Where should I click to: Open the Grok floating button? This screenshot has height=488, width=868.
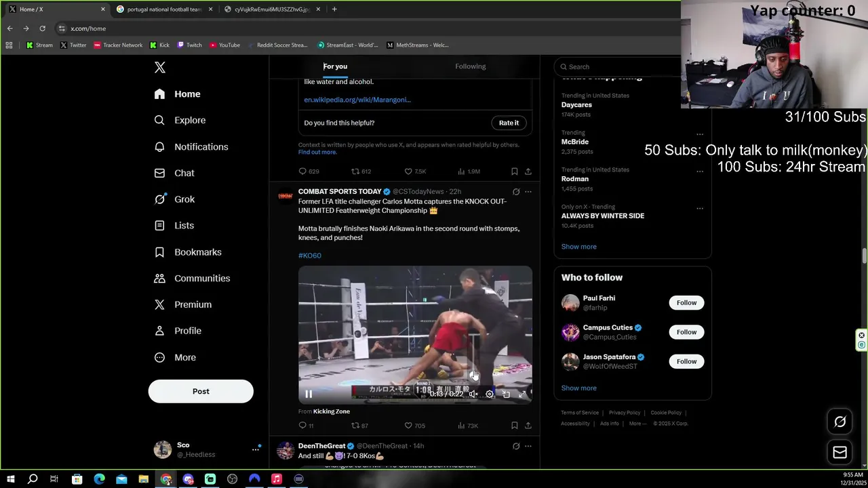click(840, 422)
